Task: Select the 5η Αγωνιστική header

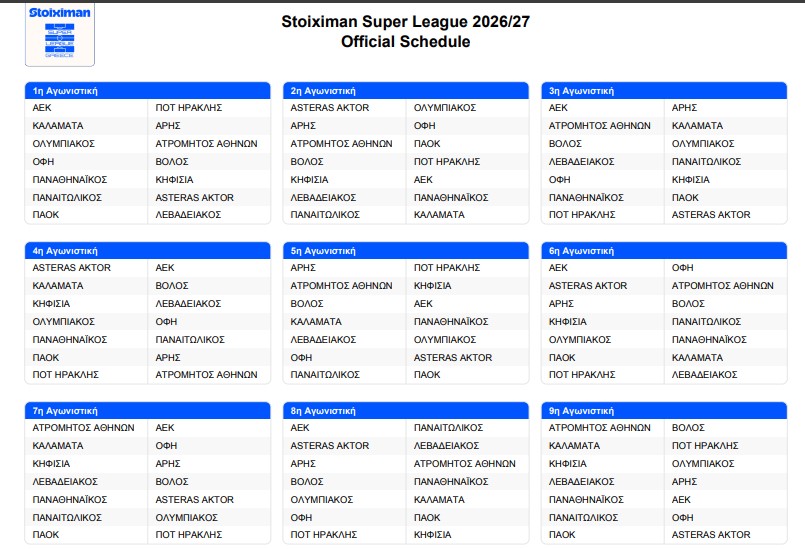Action: (x=406, y=251)
